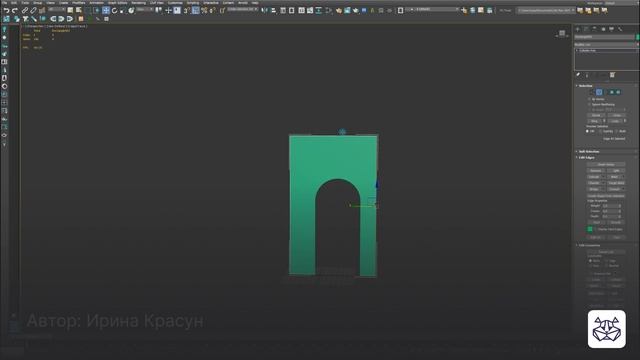Select the Select and Link tool
This screenshot has height=360, width=640.
coord(24,10)
